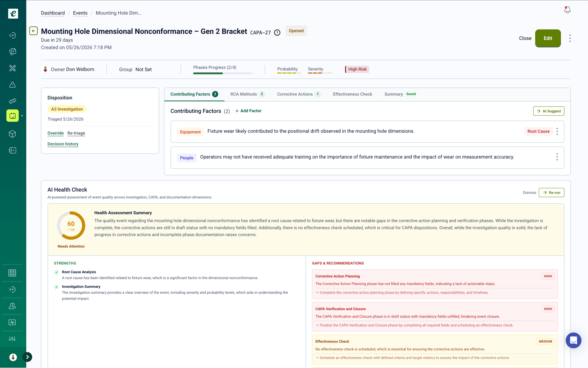Click the notebook list icon in sidebar

[x=12, y=150]
